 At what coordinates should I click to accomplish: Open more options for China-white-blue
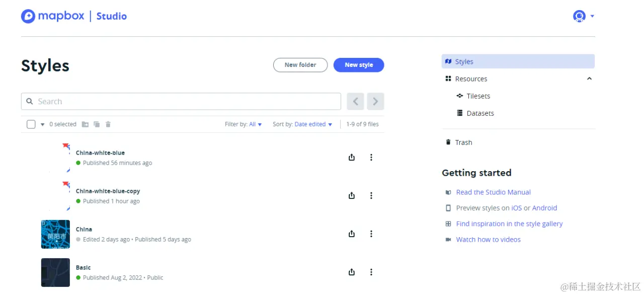click(x=371, y=158)
